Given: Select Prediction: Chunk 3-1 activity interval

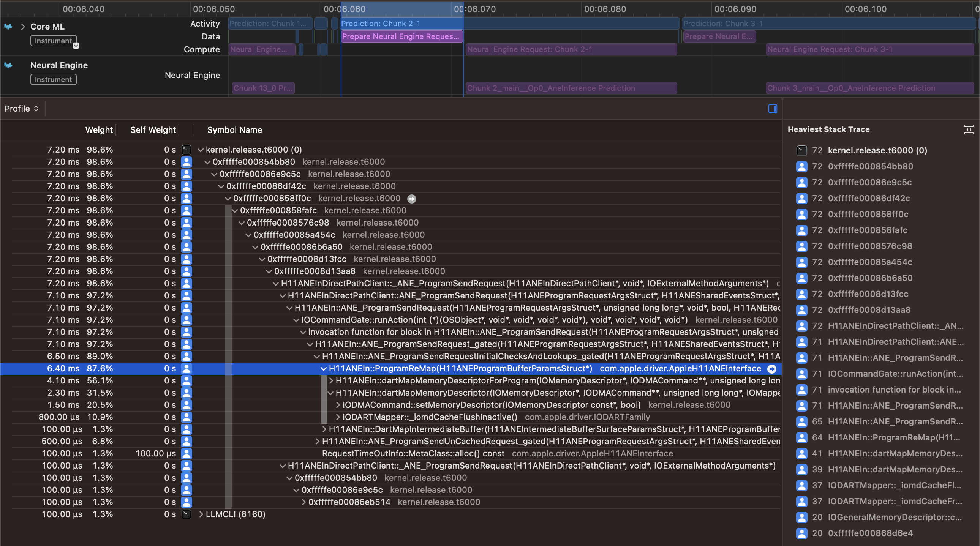Looking at the screenshot, I should click(x=829, y=24).
